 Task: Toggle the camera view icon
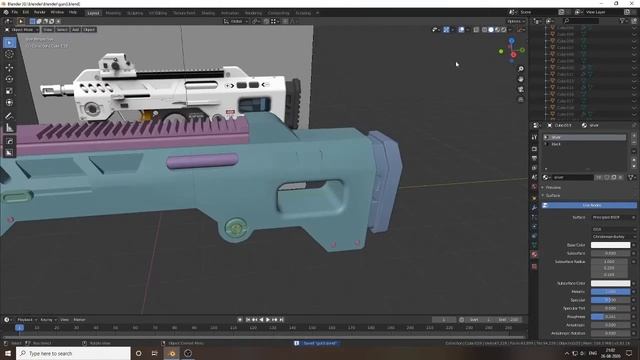click(521, 89)
